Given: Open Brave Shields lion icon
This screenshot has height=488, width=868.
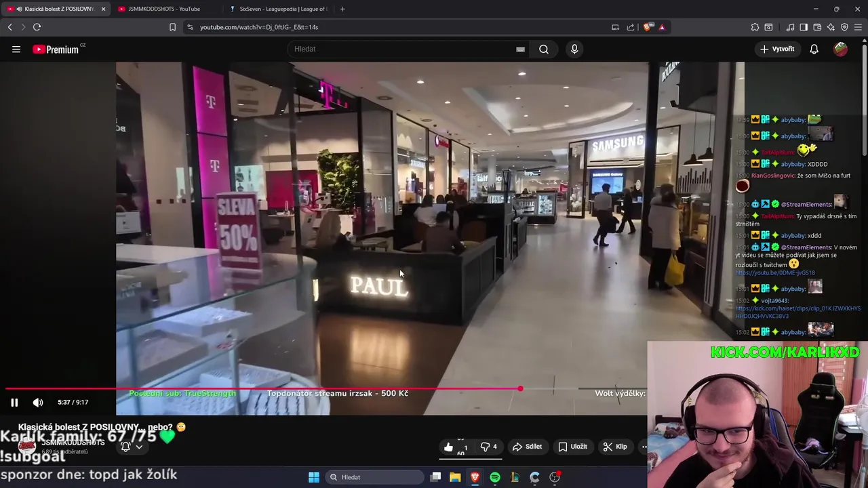Looking at the screenshot, I should pos(648,27).
